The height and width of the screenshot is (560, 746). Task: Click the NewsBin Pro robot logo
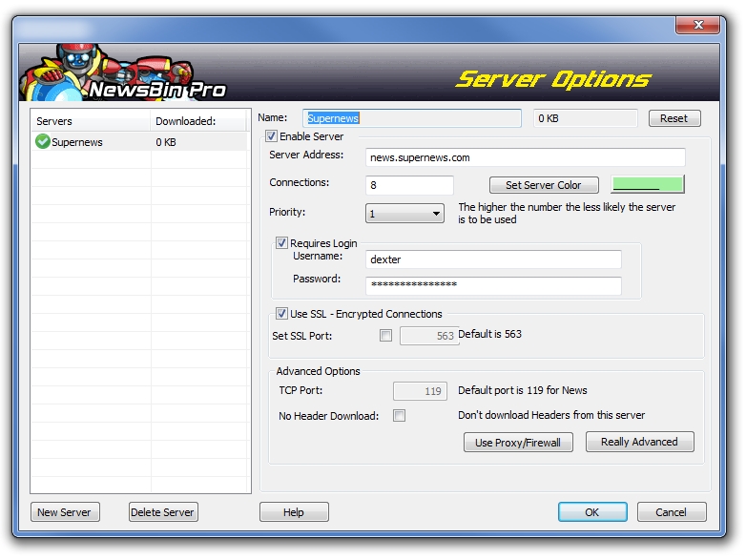pos(123,73)
